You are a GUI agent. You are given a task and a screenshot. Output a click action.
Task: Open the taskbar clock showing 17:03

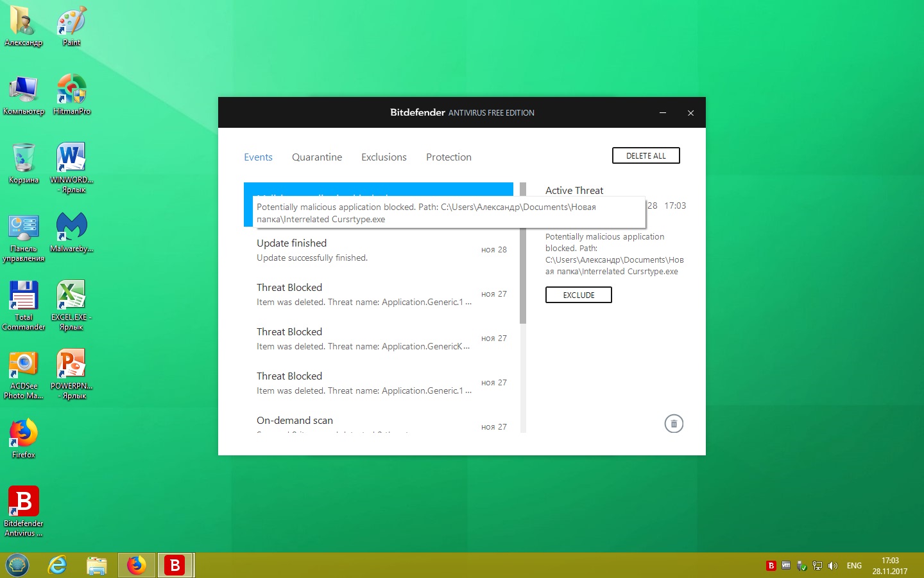click(890, 566)
